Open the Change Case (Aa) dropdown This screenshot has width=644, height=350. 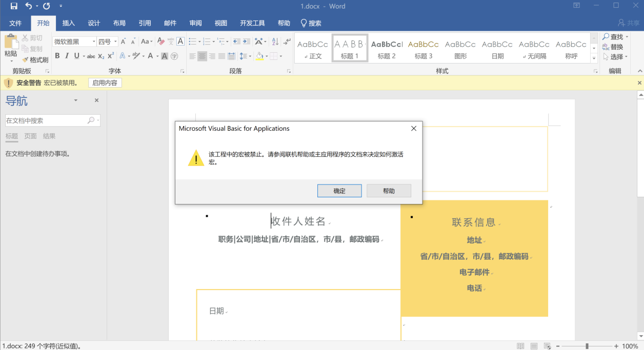pos(147,42)
